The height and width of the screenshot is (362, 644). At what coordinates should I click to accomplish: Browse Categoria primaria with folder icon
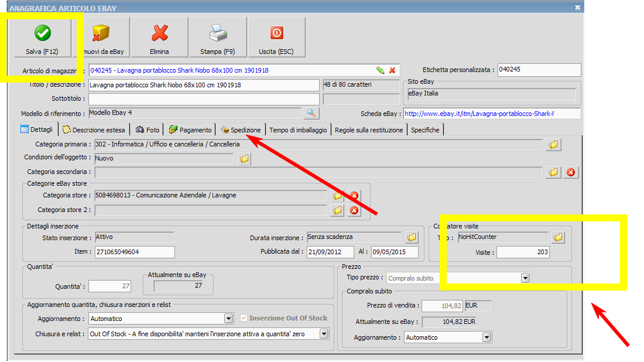point(553,145)
